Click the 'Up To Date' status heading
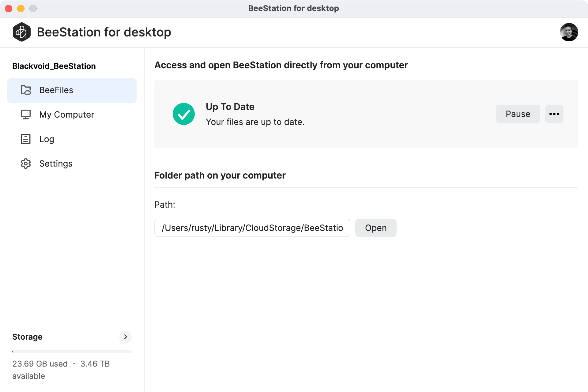The height and width of the screenshot is (392, 588). click(x=230, y=107)
